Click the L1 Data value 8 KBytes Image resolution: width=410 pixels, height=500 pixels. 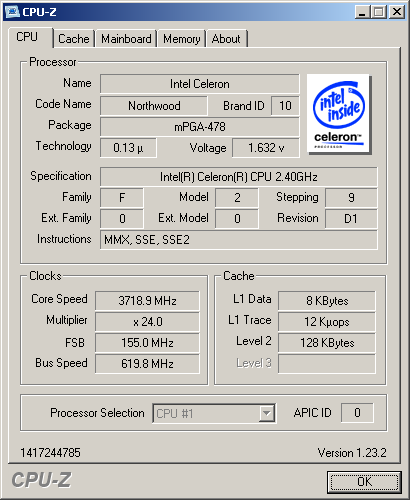coord(327,301)
